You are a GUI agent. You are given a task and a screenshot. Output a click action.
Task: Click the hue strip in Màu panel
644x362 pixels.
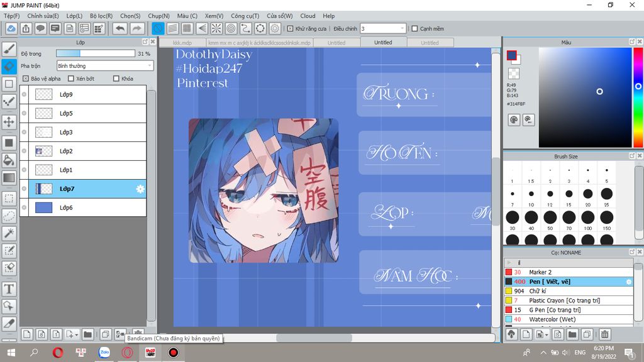(638, 97)
